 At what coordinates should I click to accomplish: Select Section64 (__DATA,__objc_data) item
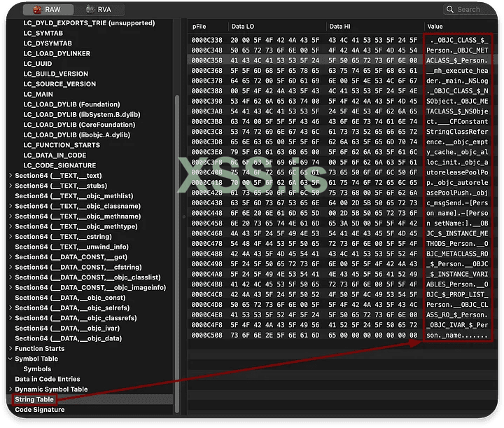68,338
